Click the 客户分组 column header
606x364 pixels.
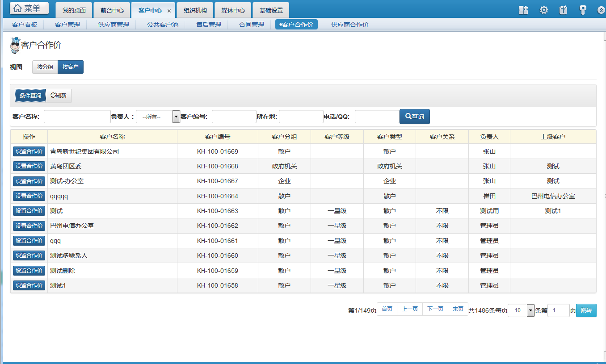(285, 137)
